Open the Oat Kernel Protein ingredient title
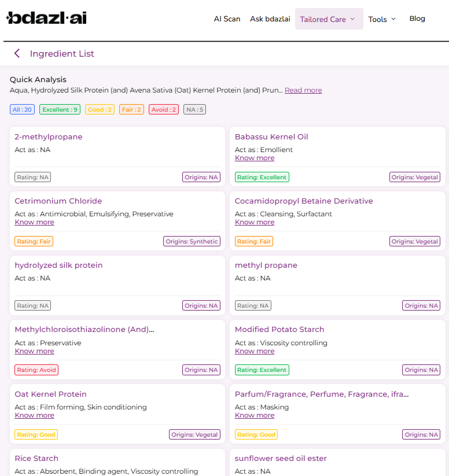 [50, 394]
